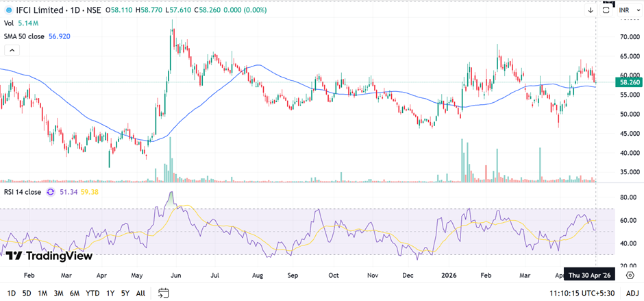
Task: Open the INR currency dropdown
Action: coord(624,10)
